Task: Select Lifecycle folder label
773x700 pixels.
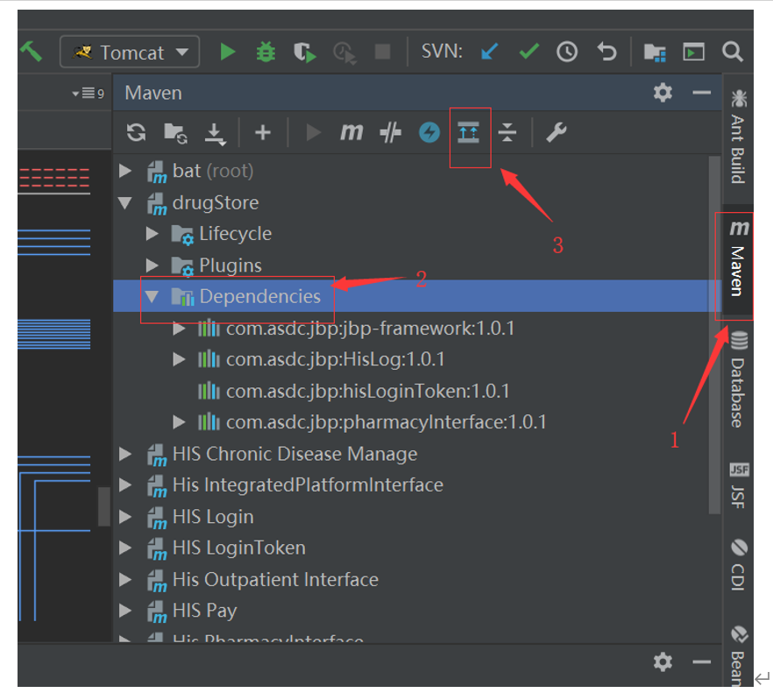Action: [x=235, y=234]
